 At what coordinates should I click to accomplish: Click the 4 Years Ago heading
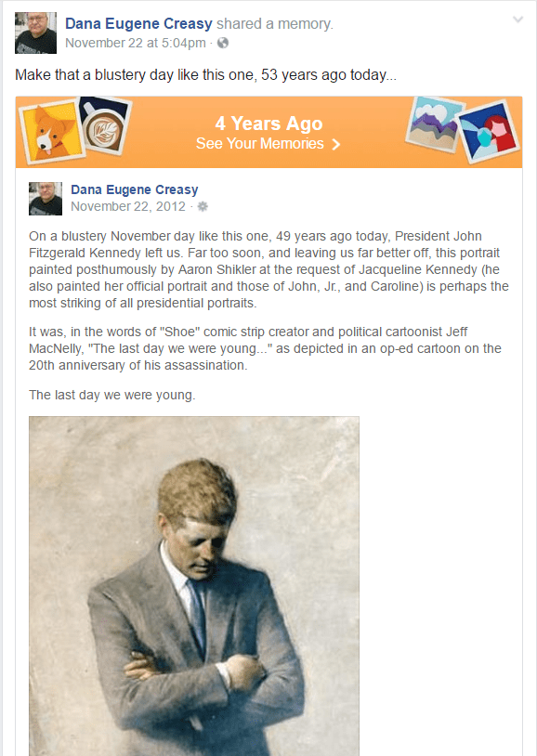pyautogui.click(x=268, y=124)
